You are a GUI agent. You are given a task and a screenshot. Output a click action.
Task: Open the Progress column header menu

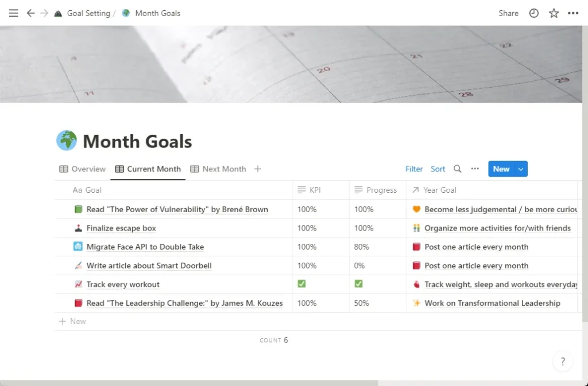pos(376,190)
